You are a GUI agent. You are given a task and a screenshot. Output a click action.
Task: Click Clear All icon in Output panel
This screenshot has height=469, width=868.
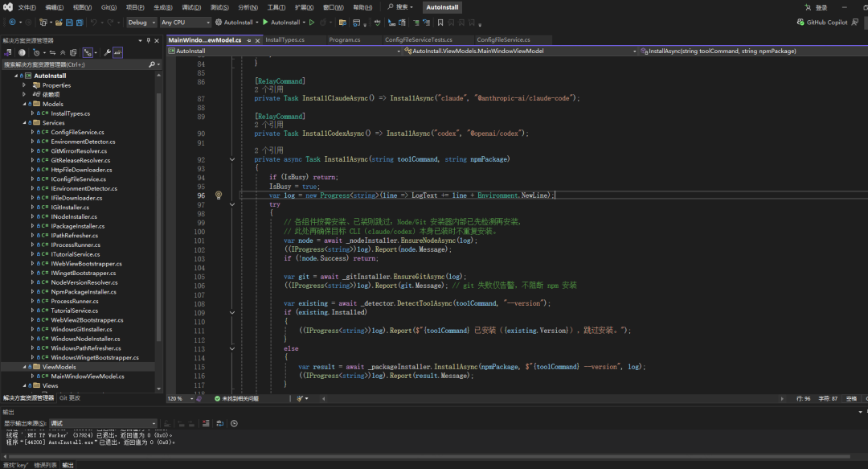click(206, 423)
